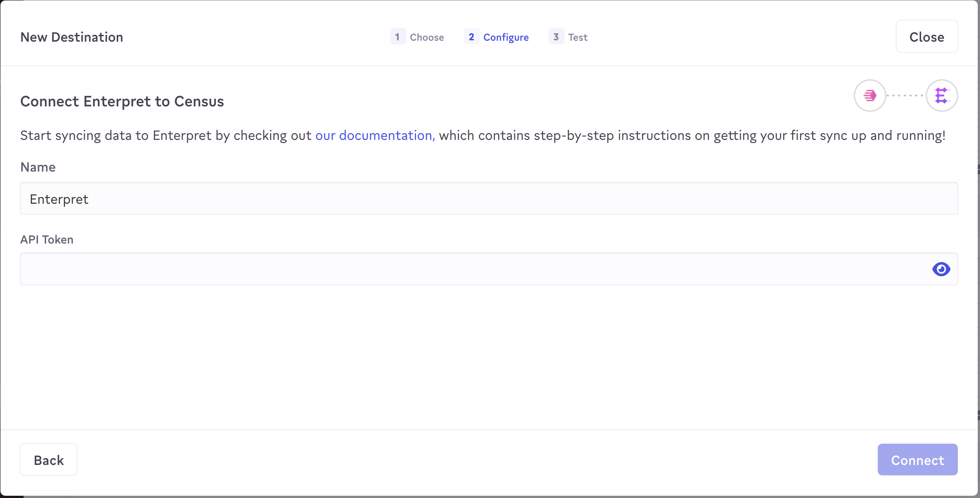Click the step 2 number badge
Viewport: 980px width, 498px height.
[x=471, y=37]
